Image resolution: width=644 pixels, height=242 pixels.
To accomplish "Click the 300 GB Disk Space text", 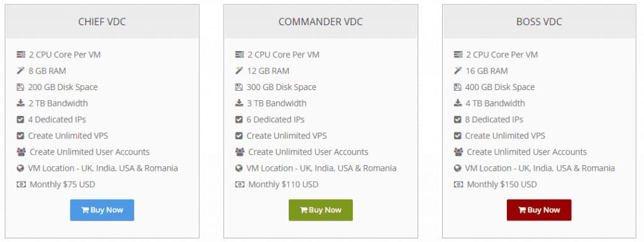I will click(281, 87).
